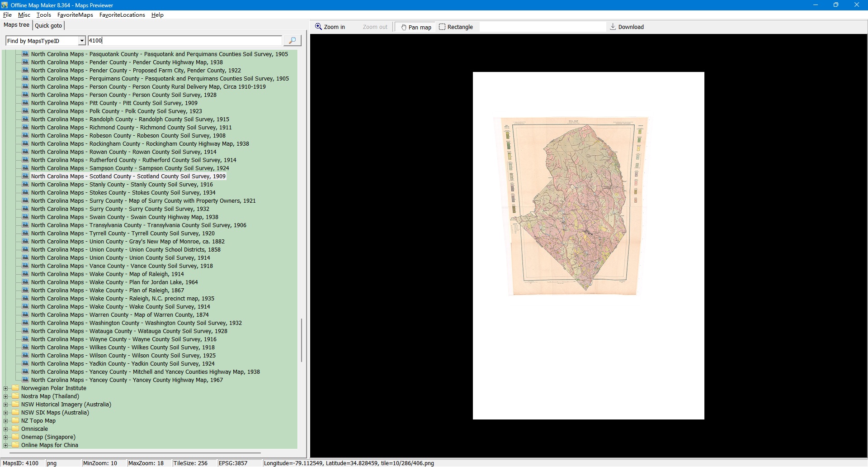Expand the Norwegian Polar Institute folder
The height and width of the screenshot is (467, 868).
pos(6,388)
